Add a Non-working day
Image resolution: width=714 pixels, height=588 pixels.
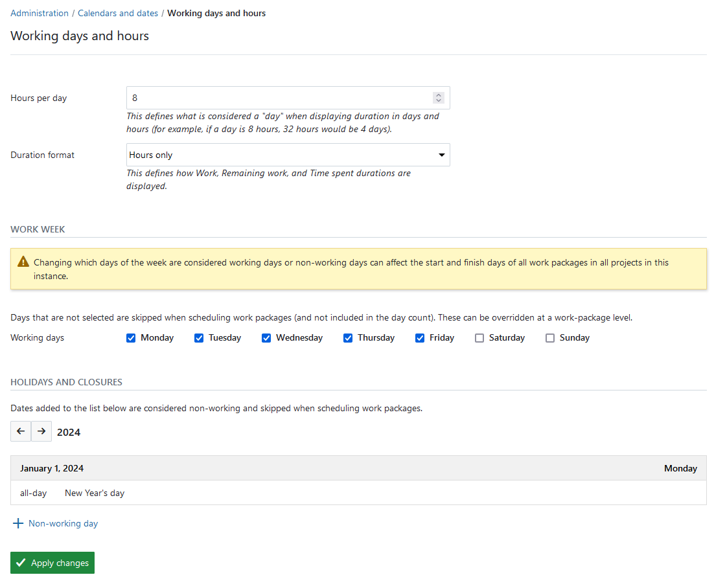tap(55, 523)
